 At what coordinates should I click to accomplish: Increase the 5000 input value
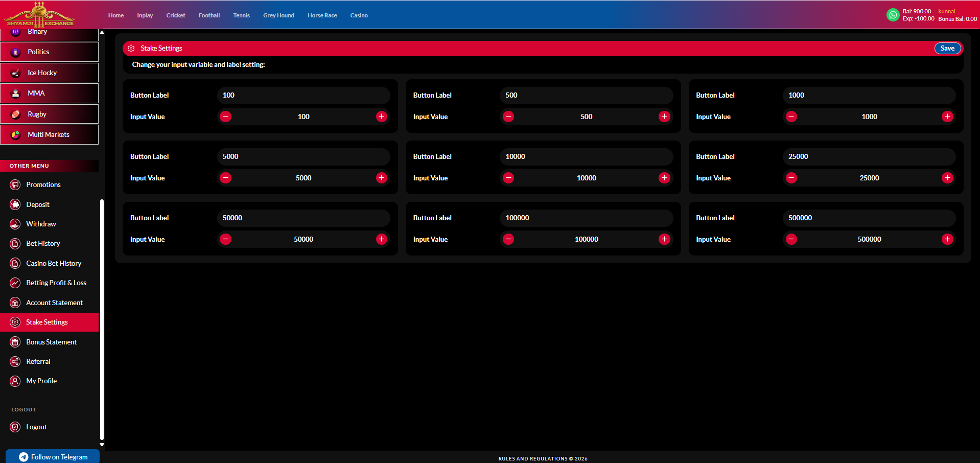coord(382,178)
